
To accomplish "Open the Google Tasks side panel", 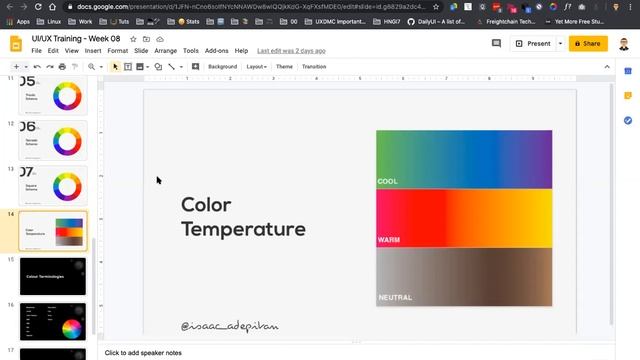I will [x=628, y=120].
